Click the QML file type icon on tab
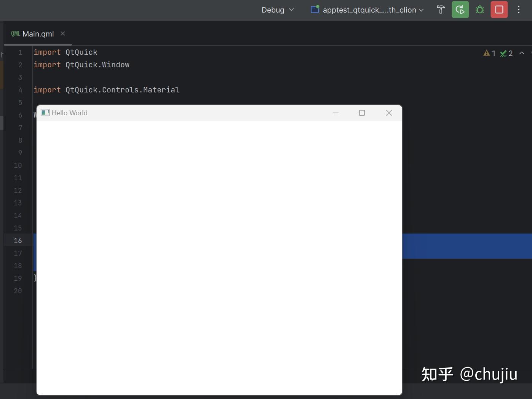The width and height of the screenshot is (532, 399). (x=15, y=33)
